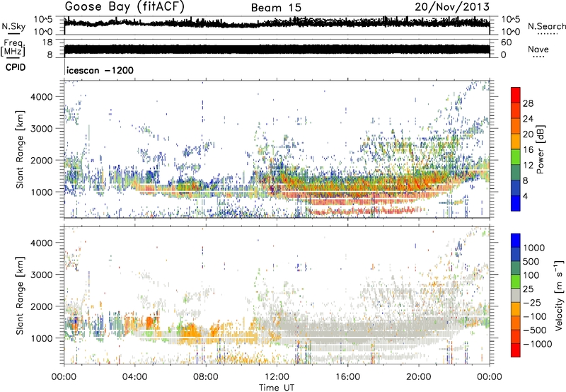Click the 4000 km tick of power panel
566x392 pixels.
[x=42, y=97]
